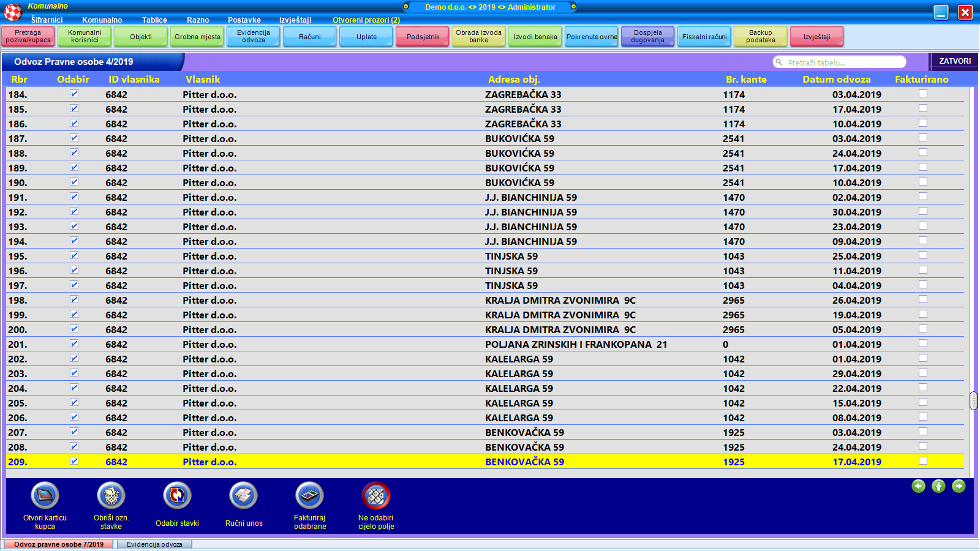
Task: Click the green right arrow navigation icon
Action: 959,486
